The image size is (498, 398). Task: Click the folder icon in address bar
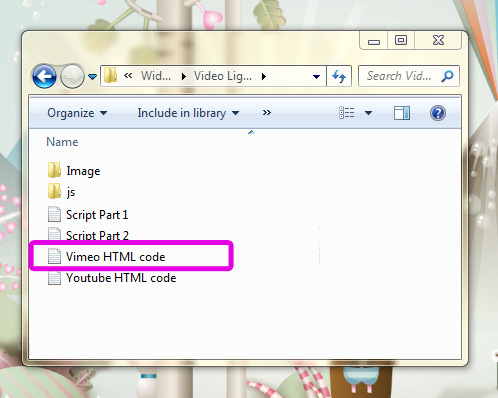tap(110, 76)
